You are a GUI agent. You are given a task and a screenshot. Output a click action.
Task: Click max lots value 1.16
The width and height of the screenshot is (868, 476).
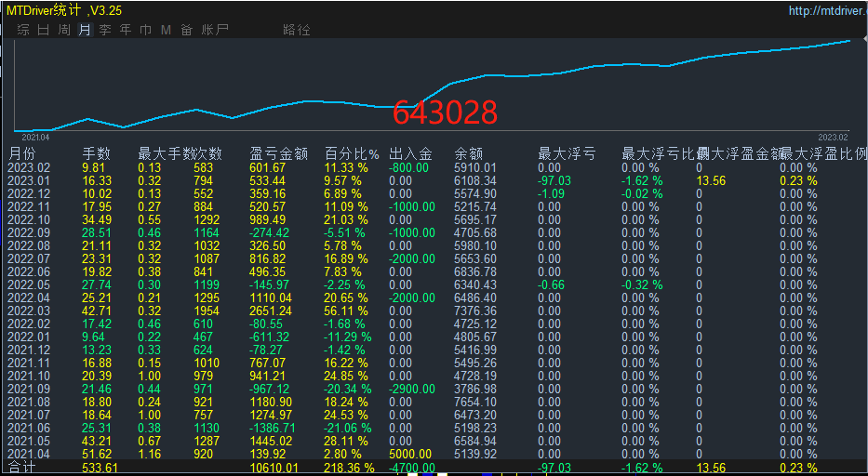click(150, 454)
